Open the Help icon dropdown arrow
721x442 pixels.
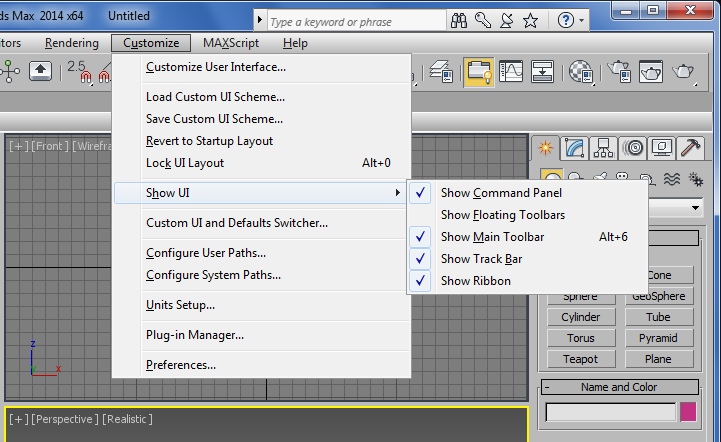click(x=582, y=20)
